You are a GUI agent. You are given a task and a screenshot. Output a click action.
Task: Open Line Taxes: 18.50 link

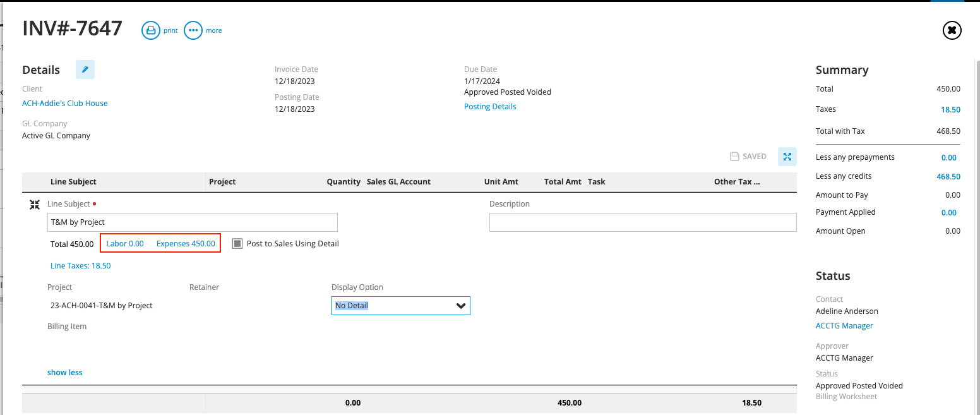point(80,266)
